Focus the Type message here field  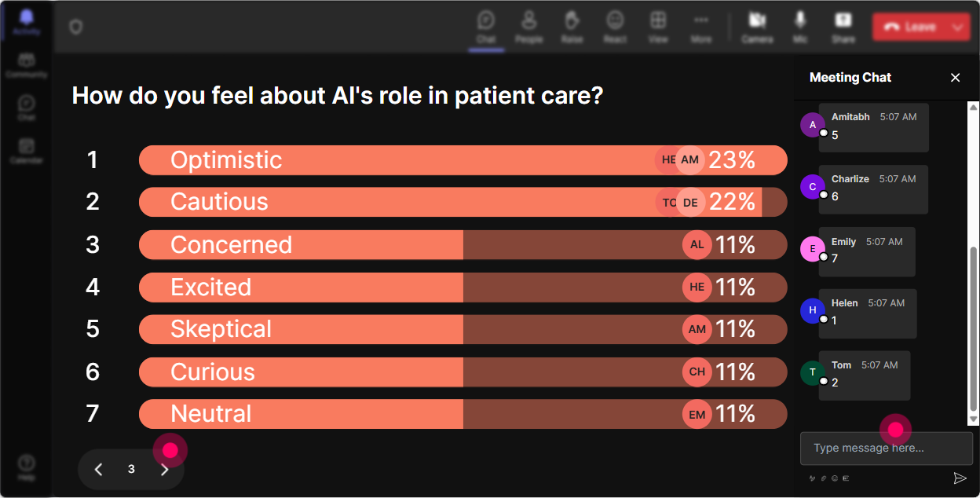point(886,448)
